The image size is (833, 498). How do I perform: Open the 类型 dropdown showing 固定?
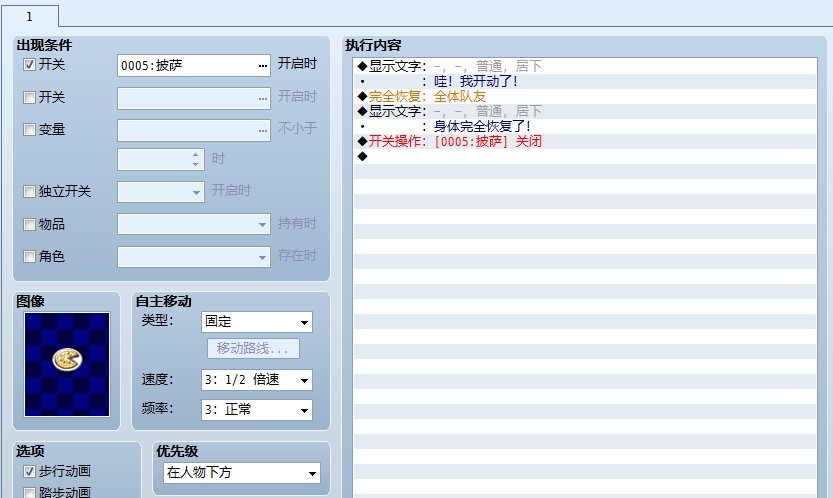click(257, 322)
